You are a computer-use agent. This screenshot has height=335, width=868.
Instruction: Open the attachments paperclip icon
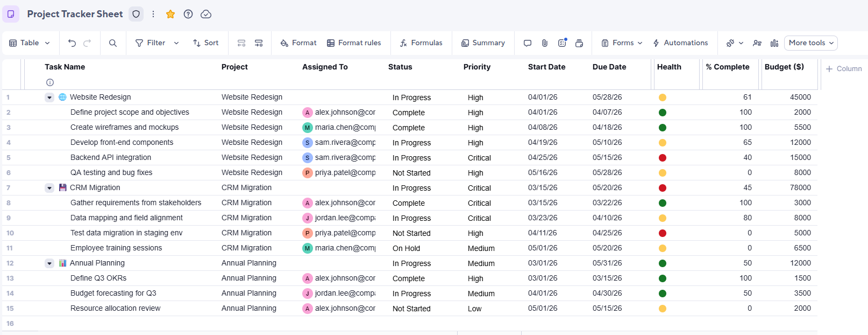545,43
